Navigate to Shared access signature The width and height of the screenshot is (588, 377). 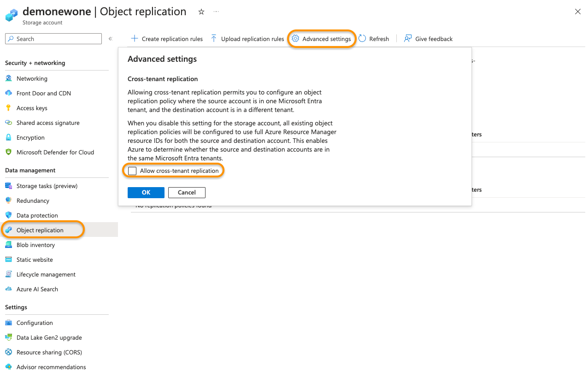48,123
